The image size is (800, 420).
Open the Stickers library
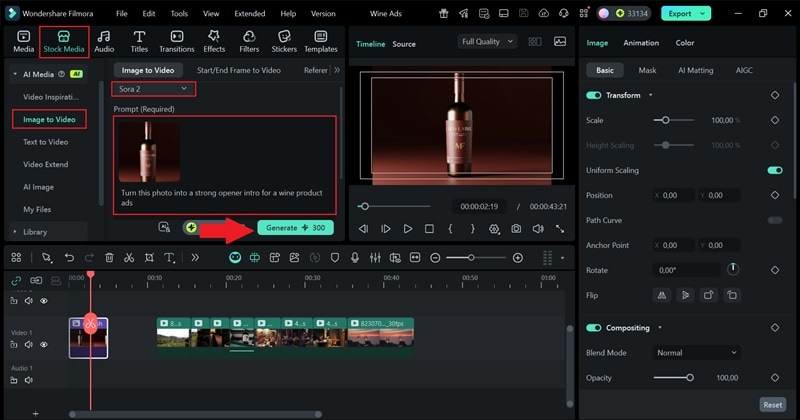(284, 41)
